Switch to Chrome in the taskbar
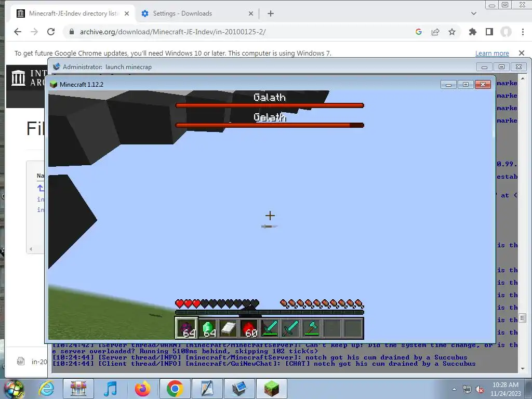The width and height of the screenshot is (532, 399). [175, 389]
